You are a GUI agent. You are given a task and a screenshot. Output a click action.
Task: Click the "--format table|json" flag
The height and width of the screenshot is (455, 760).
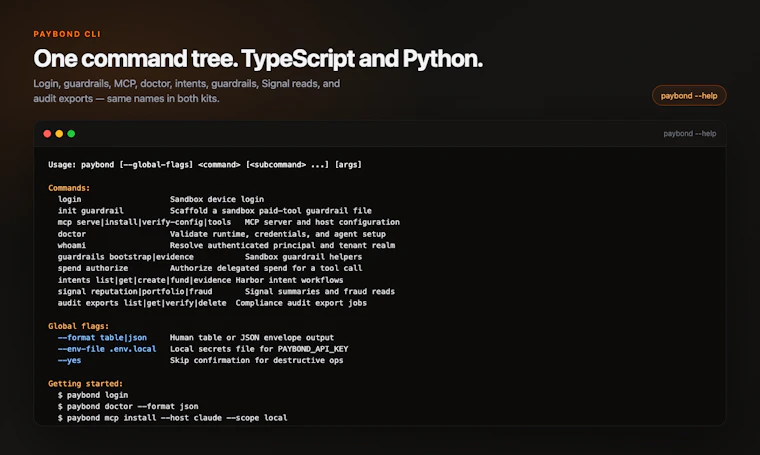click(x=102, y=338)
